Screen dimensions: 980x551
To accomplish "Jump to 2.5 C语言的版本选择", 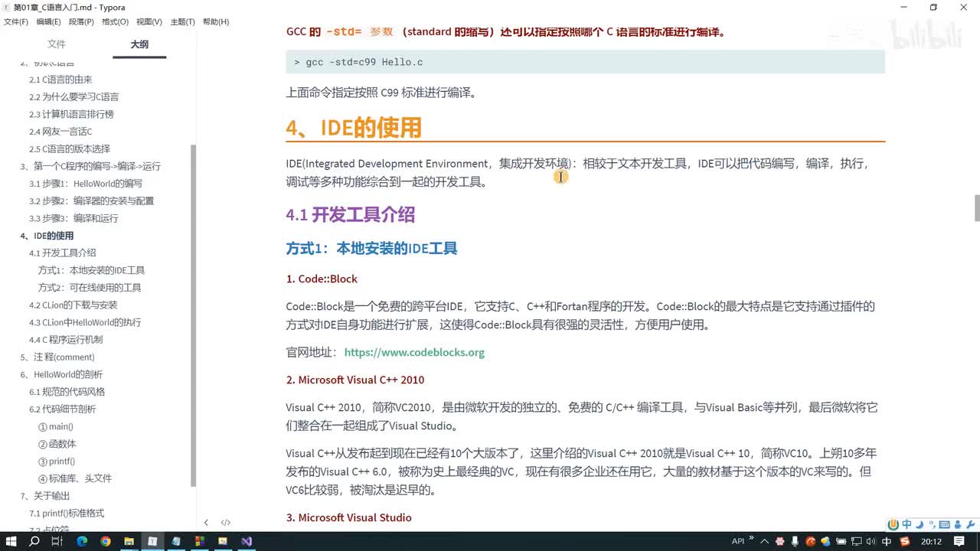I will pyautogui.click(x=70, y=149).
